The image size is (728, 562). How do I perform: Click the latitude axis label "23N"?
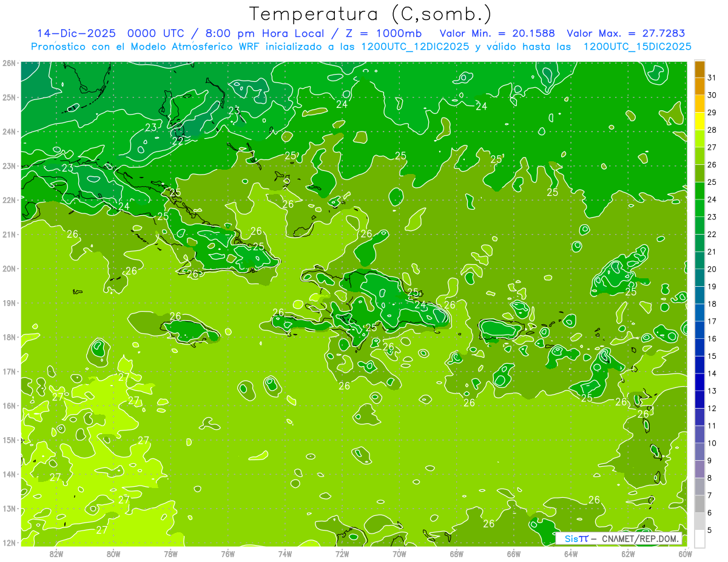9,166
